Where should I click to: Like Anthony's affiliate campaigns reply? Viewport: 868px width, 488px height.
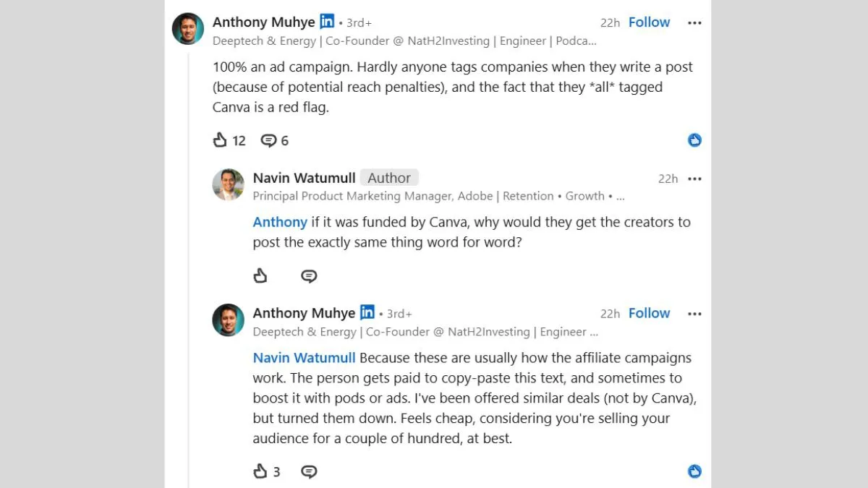260,471
